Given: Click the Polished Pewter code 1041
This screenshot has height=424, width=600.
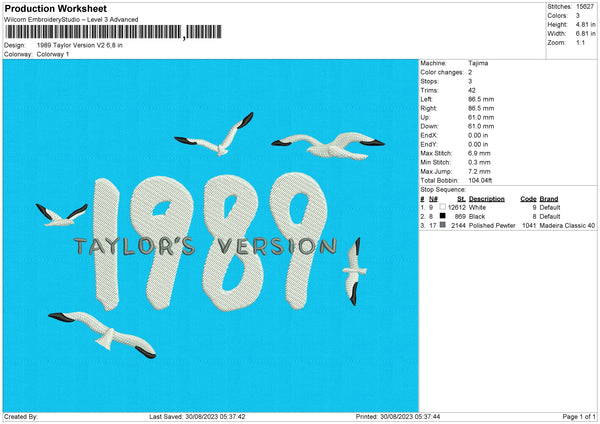Looking at the screenshot, I should point(529,225).
